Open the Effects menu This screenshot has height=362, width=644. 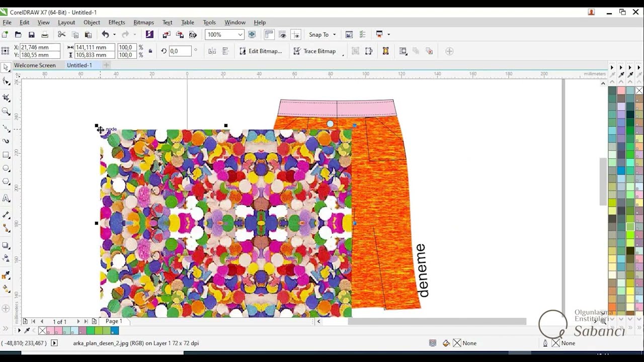[x=117, y=22]
